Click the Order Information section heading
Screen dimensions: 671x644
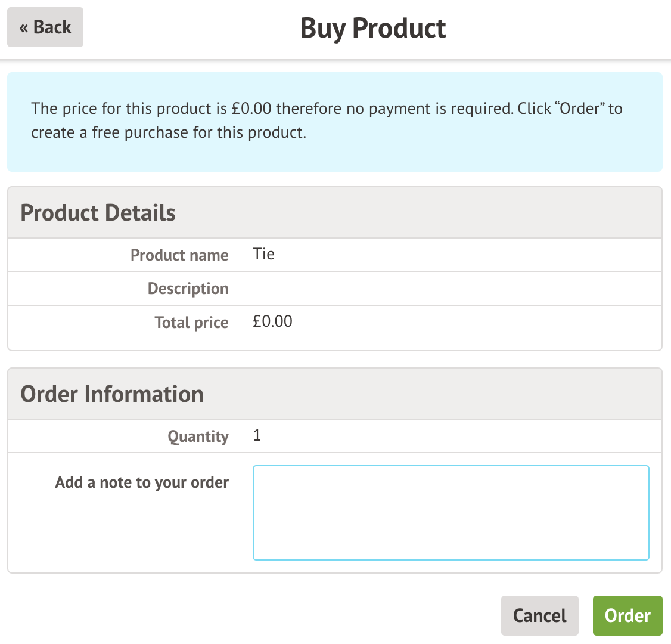coord(112,394)
